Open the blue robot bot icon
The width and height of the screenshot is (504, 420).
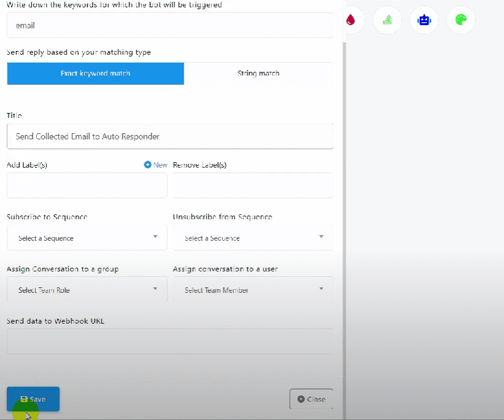(x=424, y=20)
